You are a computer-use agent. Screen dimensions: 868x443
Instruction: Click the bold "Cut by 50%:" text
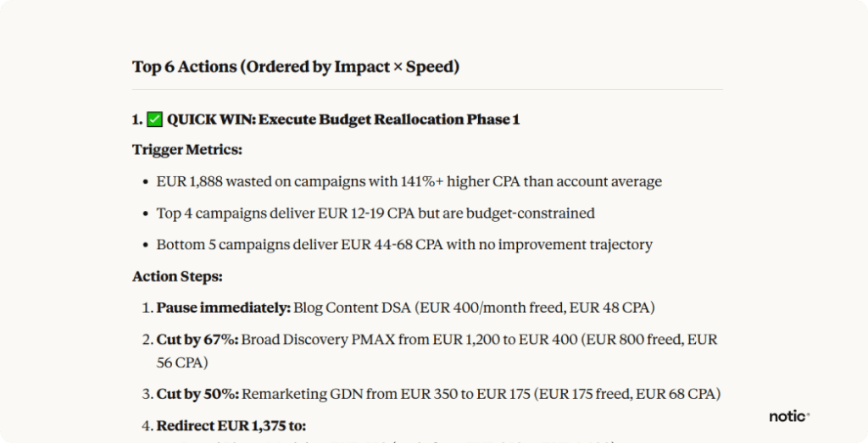[x=197, y=394]
